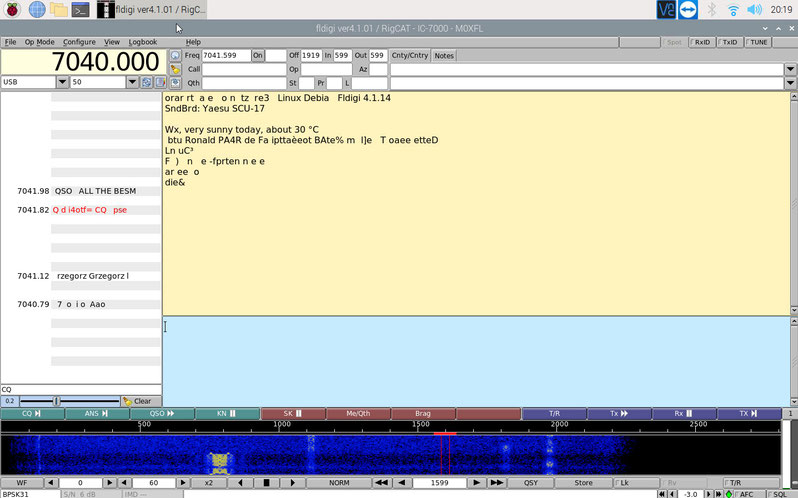Shift waterfall left with arrow button

click(x=240, y=483)
